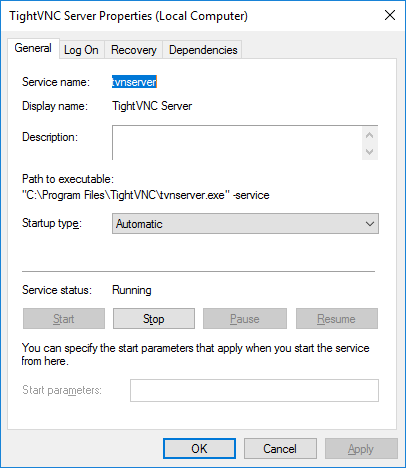
Task: Click the disabled Pause button
Action: (x=245, y=319)
